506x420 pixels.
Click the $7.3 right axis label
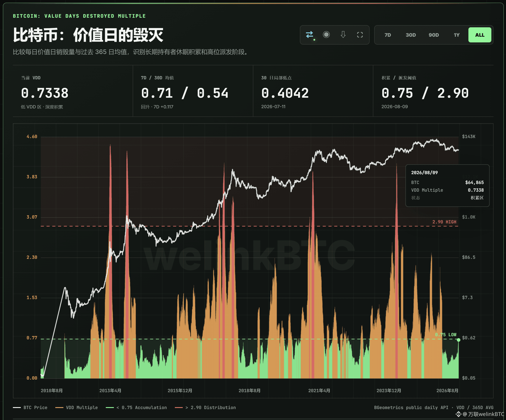[467, 298]
